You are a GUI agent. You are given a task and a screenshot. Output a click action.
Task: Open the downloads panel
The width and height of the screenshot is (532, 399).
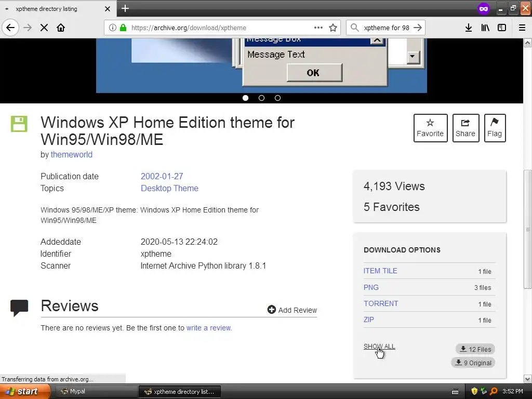pos(469,28)
